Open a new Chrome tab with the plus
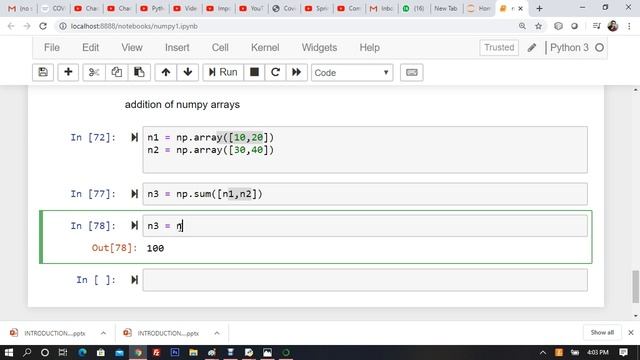Viewport: 640px width, 360px height. (539, 8)
